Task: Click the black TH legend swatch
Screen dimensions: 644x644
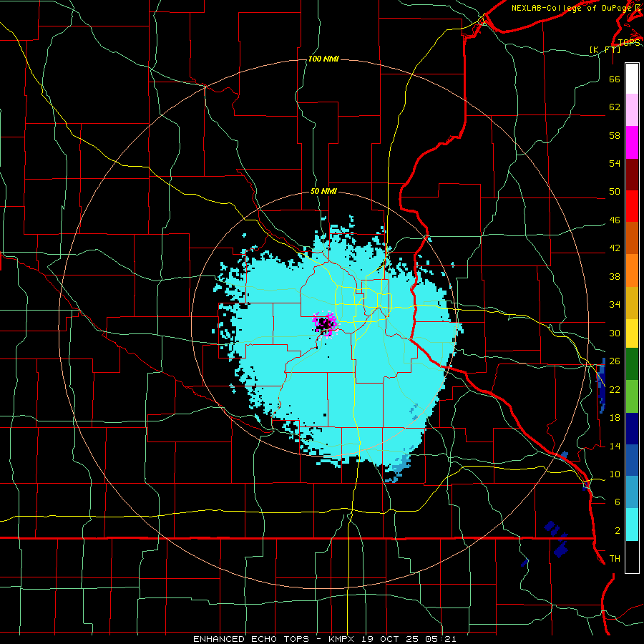Action: pyautogui.click(x=632, y=557)
